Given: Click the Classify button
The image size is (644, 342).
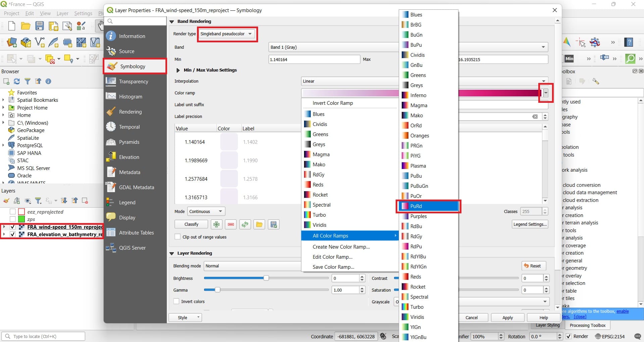Looking at the screenshot, I should [x=191, y=224].
